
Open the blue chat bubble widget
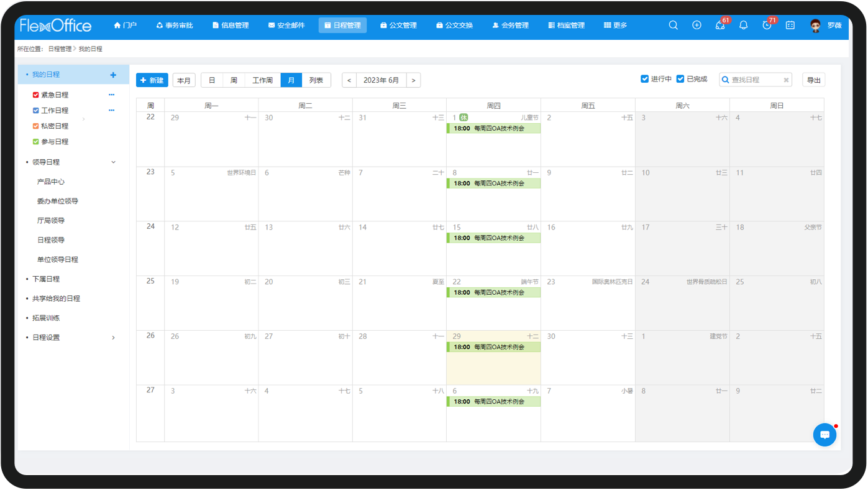[x=825, y=435]
